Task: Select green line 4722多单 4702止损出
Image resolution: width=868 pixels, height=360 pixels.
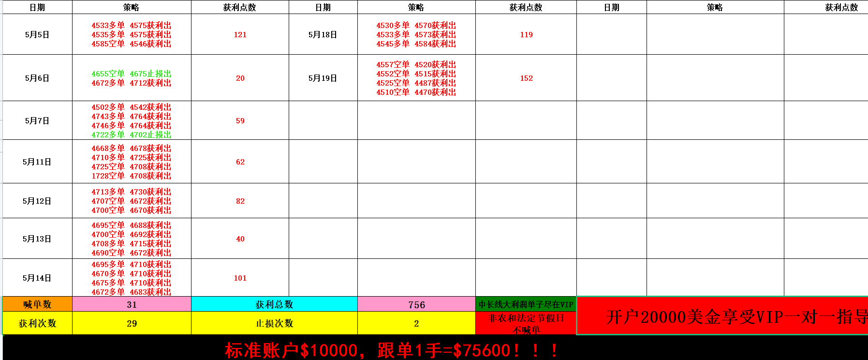Action: [x=132, y=135]
